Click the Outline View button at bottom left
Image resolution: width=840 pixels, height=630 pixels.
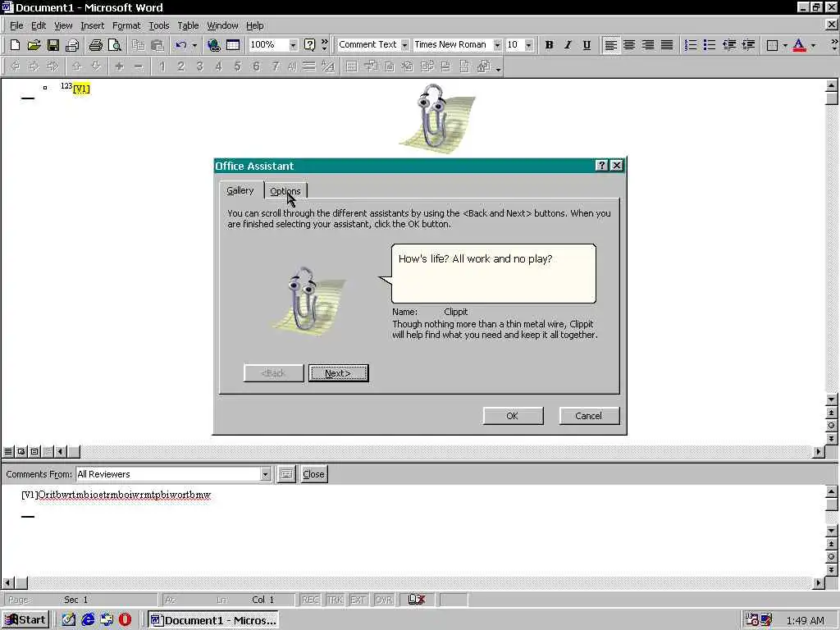click(47, 452)
